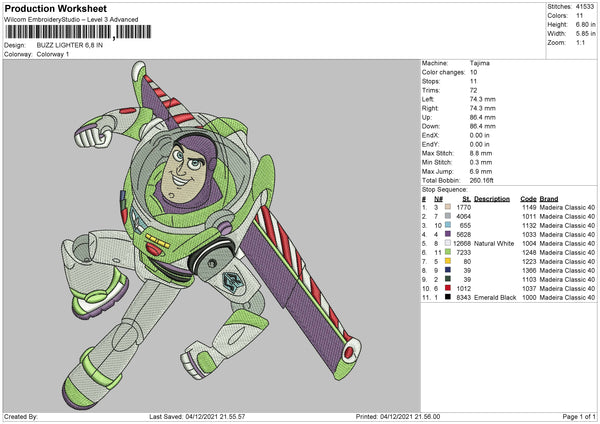Click the 'N#' column header
This screenshot has width=600, height=424.
click(439, 199)
